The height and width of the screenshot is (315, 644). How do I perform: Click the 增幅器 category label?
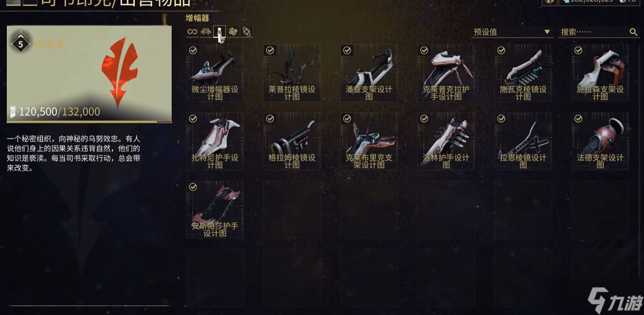point(198,17)
